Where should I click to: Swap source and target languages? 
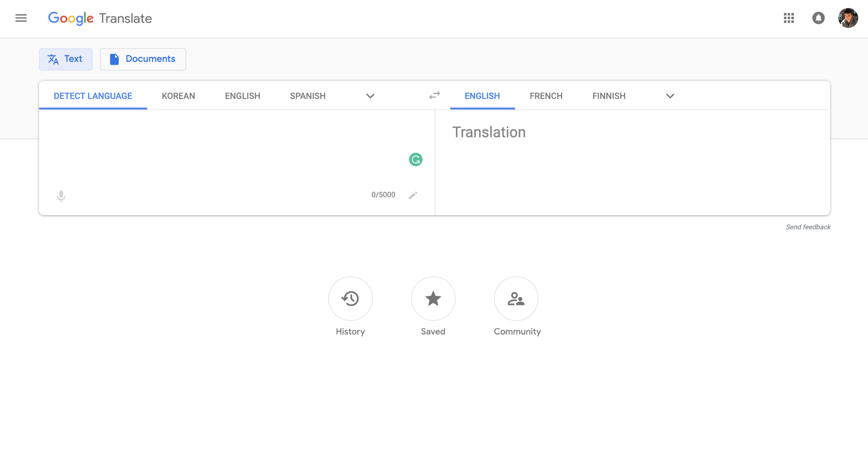click(x=434, y=95)
